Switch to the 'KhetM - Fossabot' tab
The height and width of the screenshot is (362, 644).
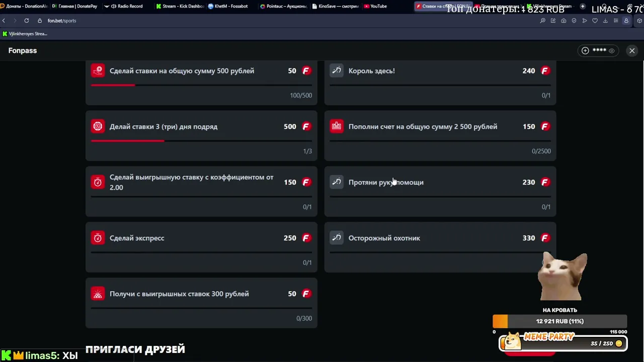(231, 6)
